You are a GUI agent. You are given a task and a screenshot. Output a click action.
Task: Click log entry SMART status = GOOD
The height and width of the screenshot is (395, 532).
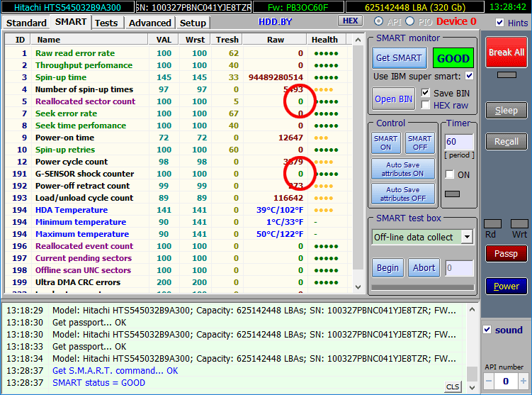pos(98,383)
